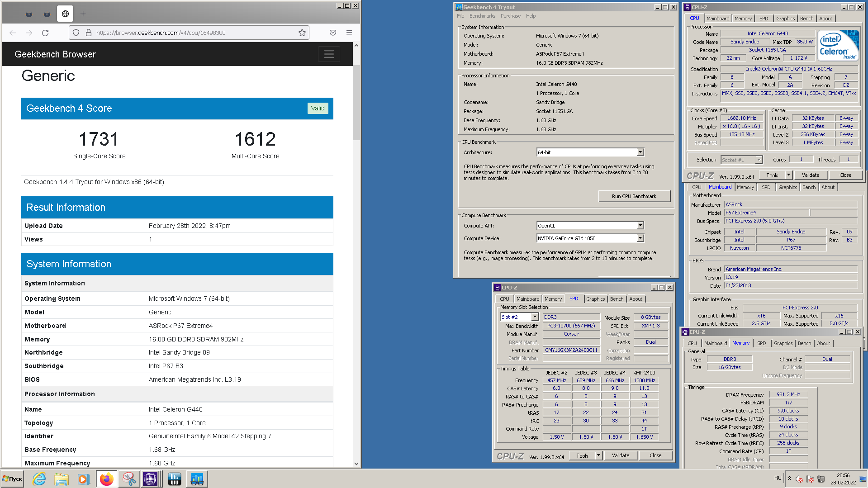Launch Internet Explorer from the taskbar
The image size is (868, 488).
point(39,479)
